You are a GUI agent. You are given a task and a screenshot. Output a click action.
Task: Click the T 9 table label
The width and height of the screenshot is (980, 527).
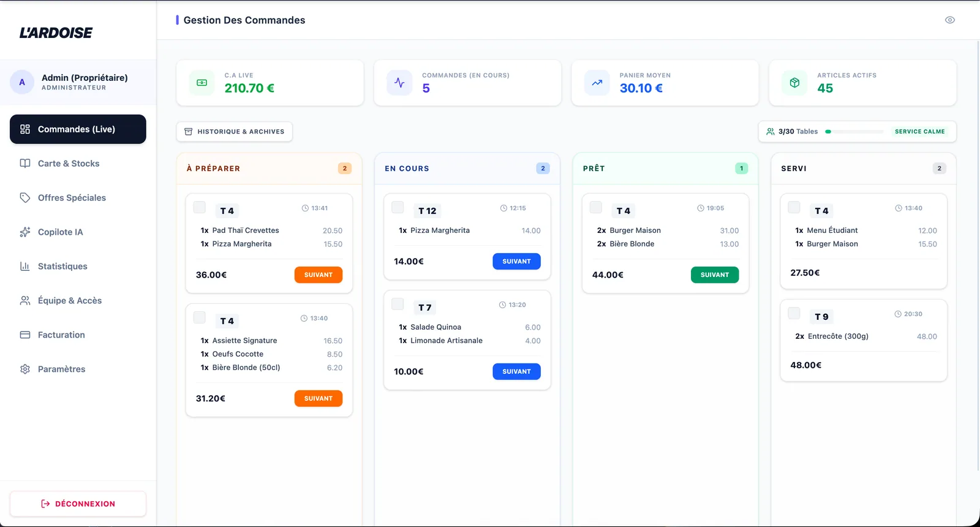coord(821,317)
